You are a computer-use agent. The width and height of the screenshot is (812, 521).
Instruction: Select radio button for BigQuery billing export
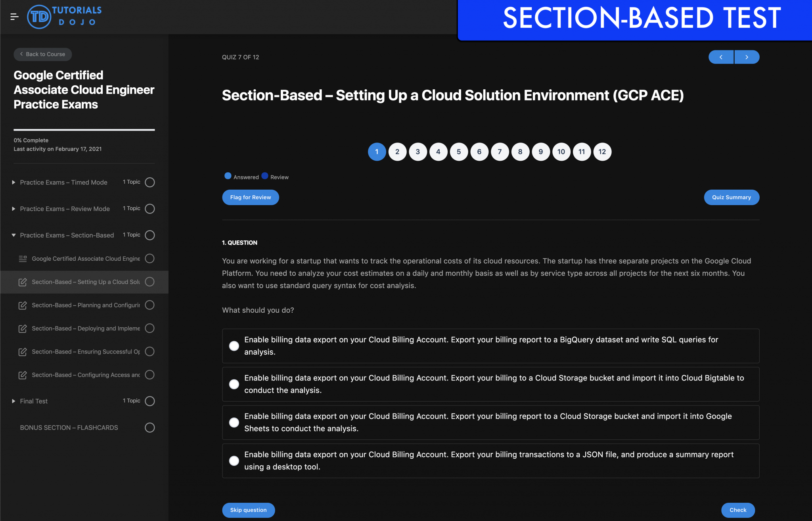coord(233,345)
